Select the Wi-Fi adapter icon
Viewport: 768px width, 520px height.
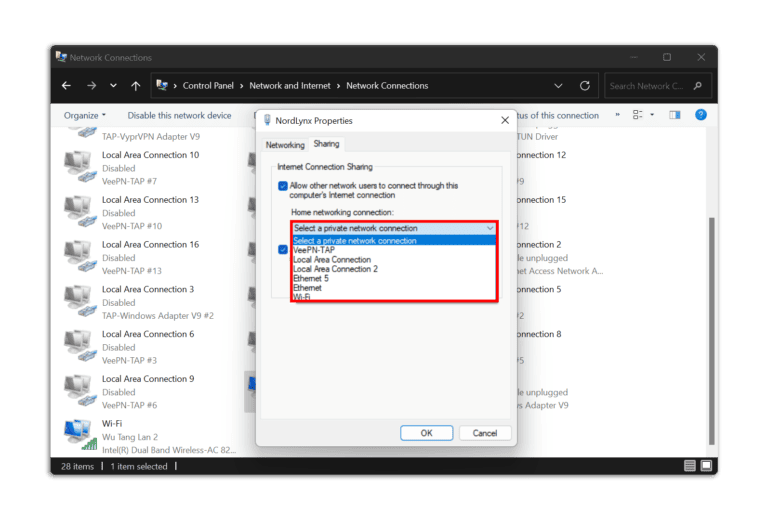click(79, 435)
